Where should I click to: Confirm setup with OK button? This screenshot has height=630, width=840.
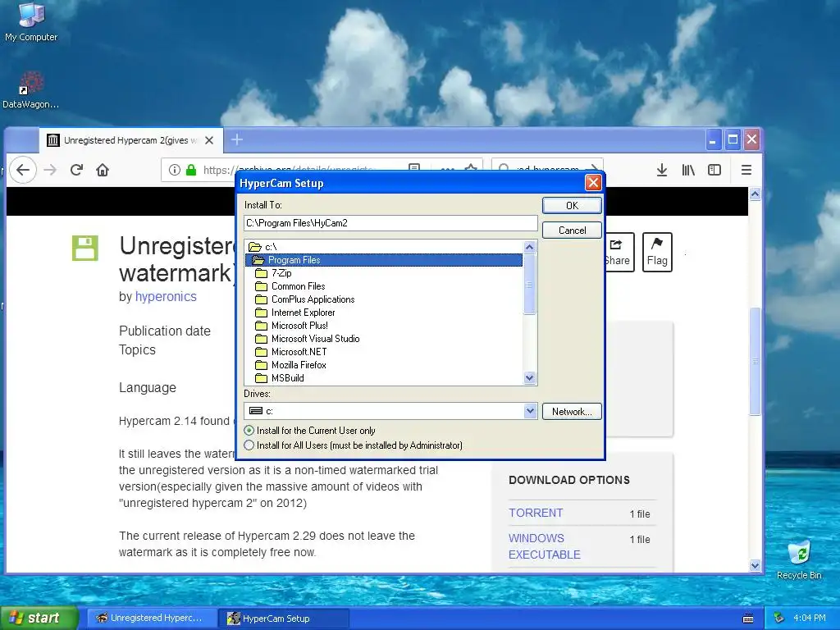[572, 206]
